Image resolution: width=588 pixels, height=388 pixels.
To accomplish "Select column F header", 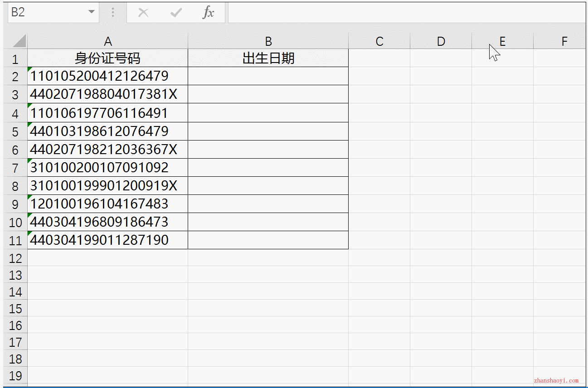I will 560,42.
